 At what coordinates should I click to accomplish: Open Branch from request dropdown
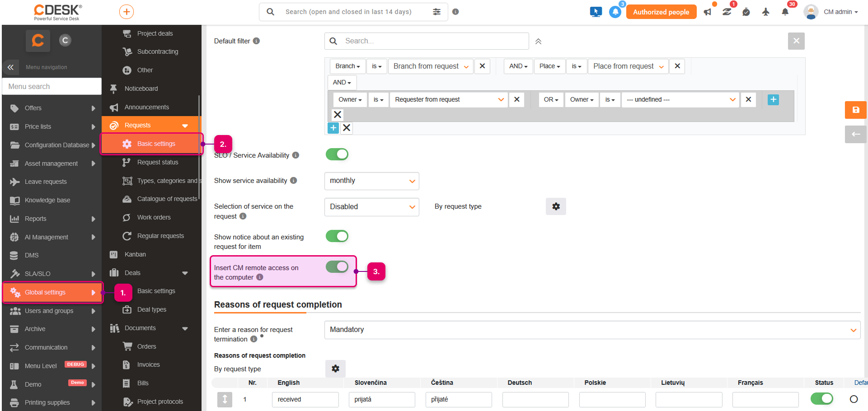pyautogui.click(x=431, y=66)
